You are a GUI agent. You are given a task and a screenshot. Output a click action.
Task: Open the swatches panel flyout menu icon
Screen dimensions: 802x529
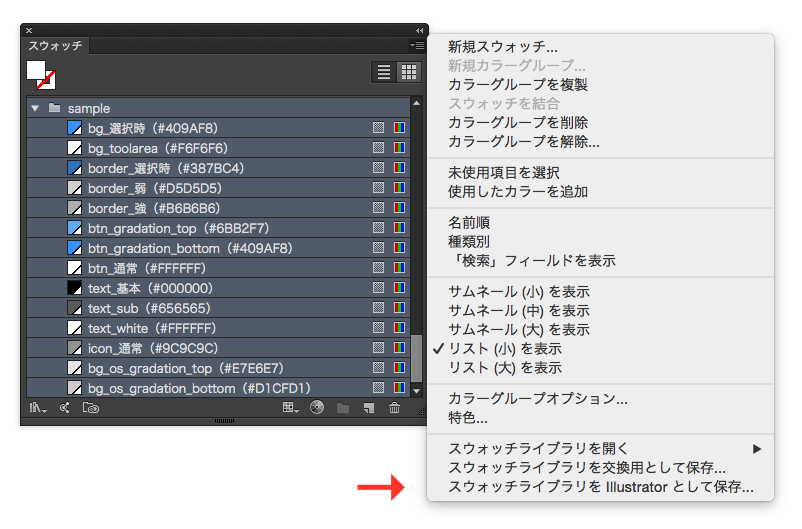click(416, 46)
